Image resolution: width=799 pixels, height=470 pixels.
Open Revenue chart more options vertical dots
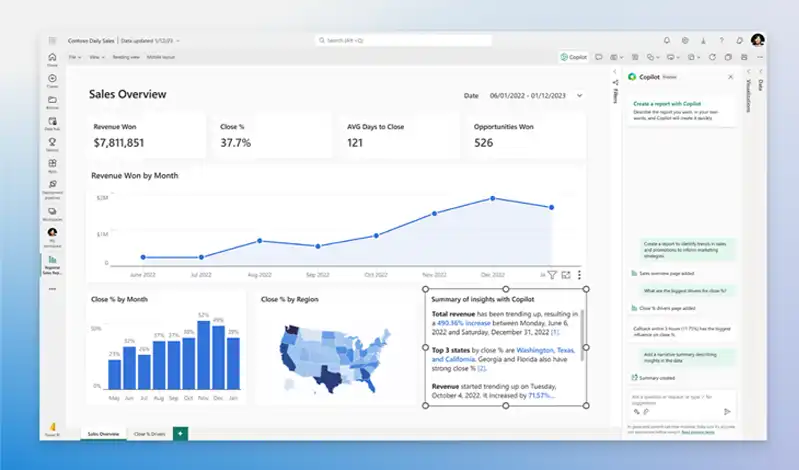click(579, 275)
